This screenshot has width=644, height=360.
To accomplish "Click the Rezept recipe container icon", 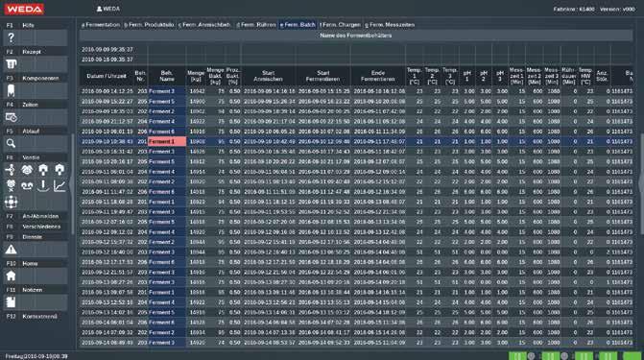I will tap(12, 64).
